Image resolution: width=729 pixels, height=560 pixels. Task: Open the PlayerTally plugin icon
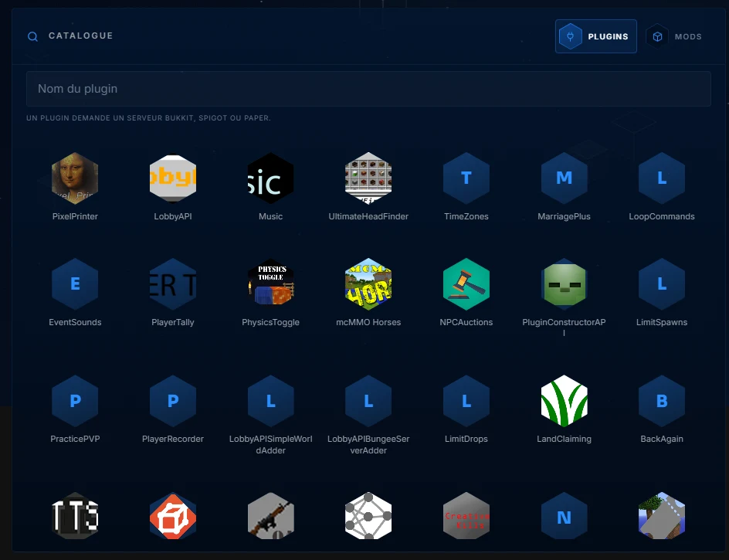coord(173,284)
